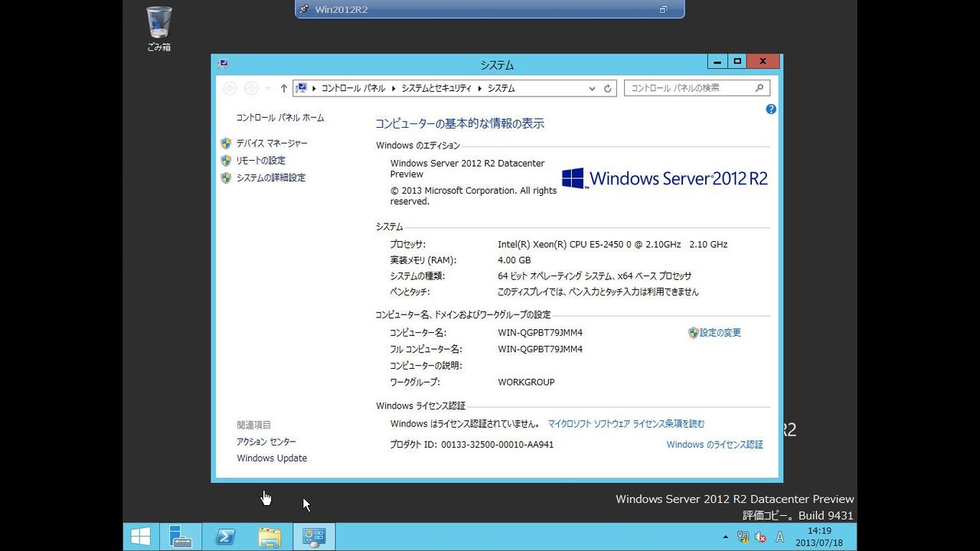Open リモートの設定

(260, 161)
